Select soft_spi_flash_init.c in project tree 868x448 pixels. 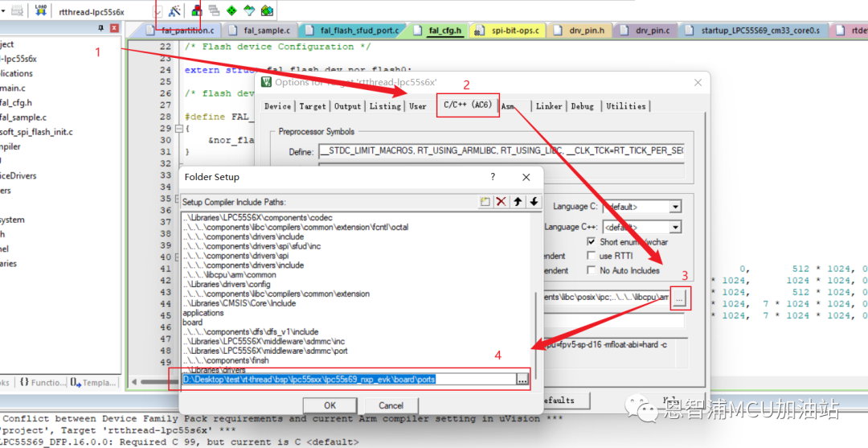click(36, 132)
